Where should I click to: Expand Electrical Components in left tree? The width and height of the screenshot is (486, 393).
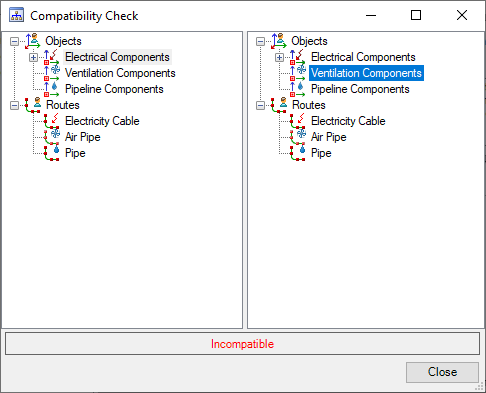click(33, 57)
